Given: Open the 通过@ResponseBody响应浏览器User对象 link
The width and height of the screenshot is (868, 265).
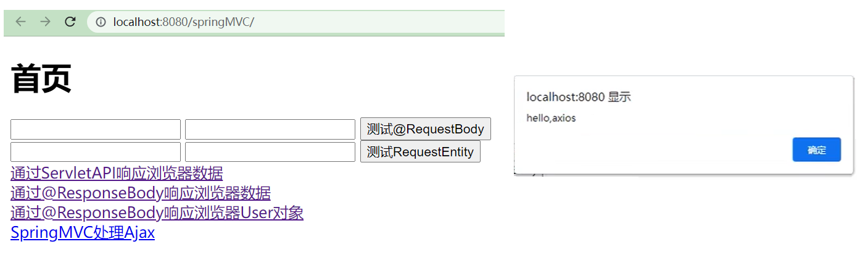Looking at the screenshot, I should 157,213.
